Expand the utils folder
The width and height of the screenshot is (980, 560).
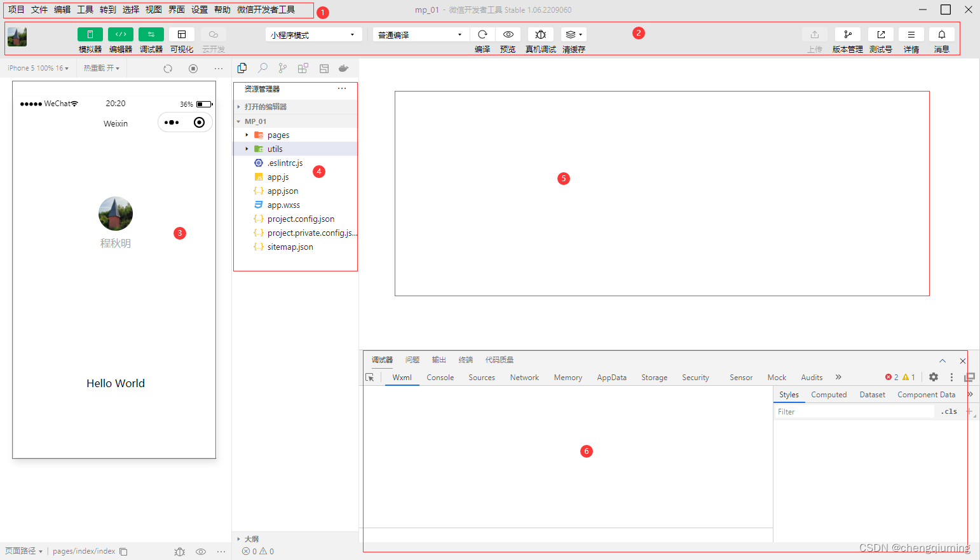coord(296,149)
